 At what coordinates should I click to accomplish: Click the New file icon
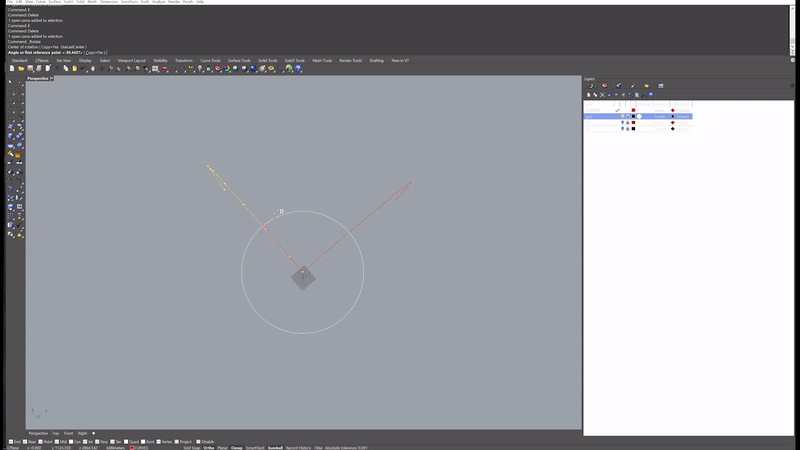point(12,68)
